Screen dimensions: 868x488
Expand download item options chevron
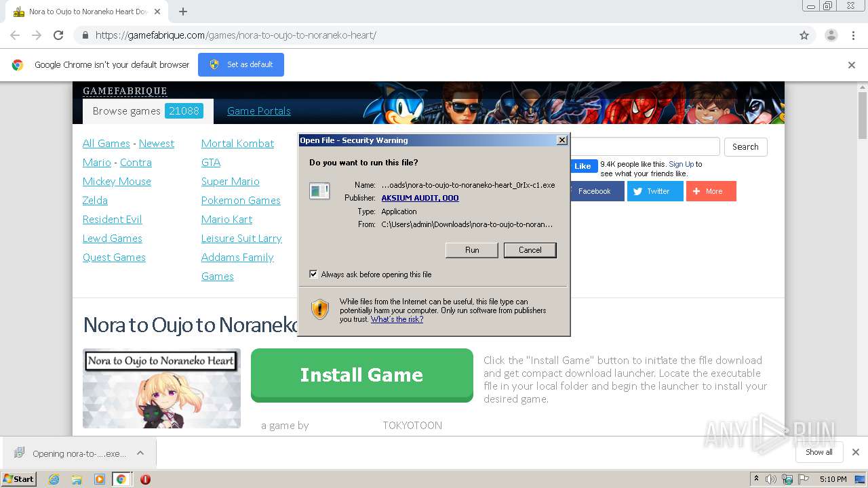(x=140, y=453)
